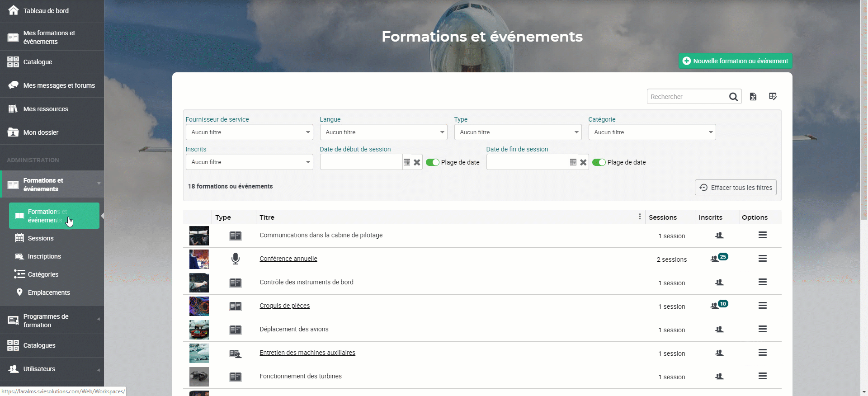The width and height of the screenshot is (868, 396).
Task: View enrollees for Communications dans la cabine
Action: (x=719, y=236)
